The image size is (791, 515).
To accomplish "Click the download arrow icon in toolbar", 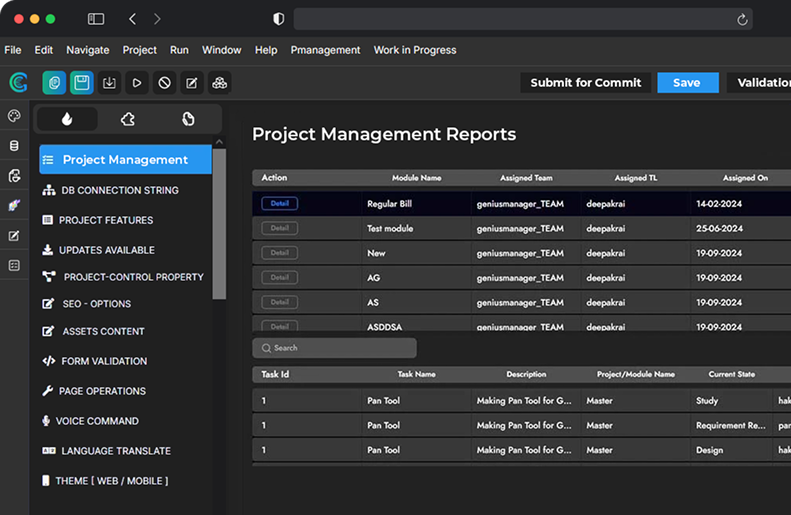I will click(x=110, y=83).
